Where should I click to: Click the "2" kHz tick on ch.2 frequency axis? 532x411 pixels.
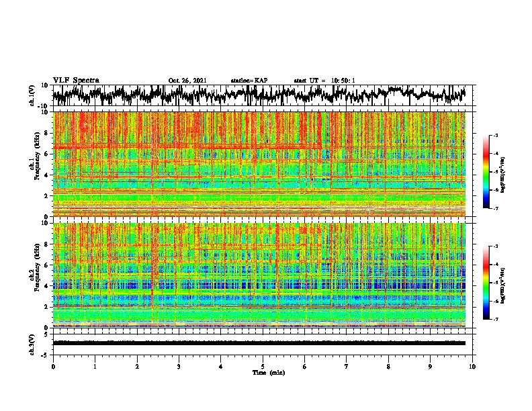pyautogui.click(x=47, y=307)
